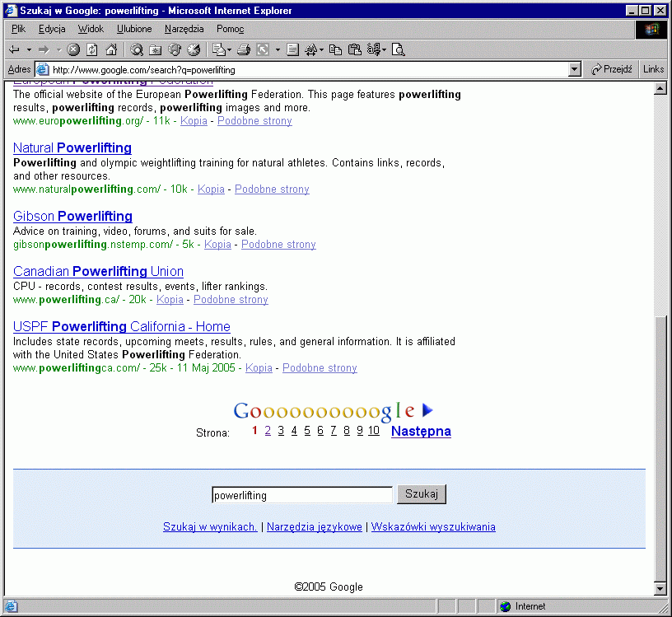This screenshot has height=617, width=672.
Task: Open the Natural Powerlifting result
Action: point(72,148)
